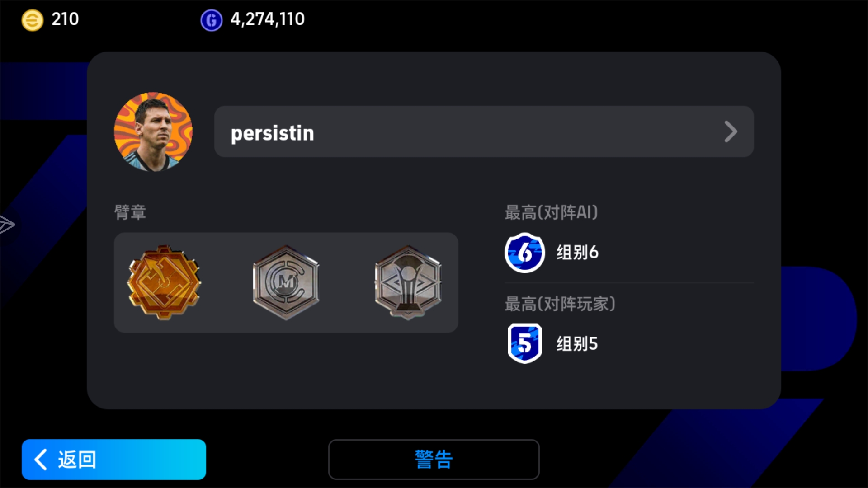Select the silver M hexagon badge
The height and width of the screenshot is (488, 868).
pyautogui.click(x=286, y=283)
